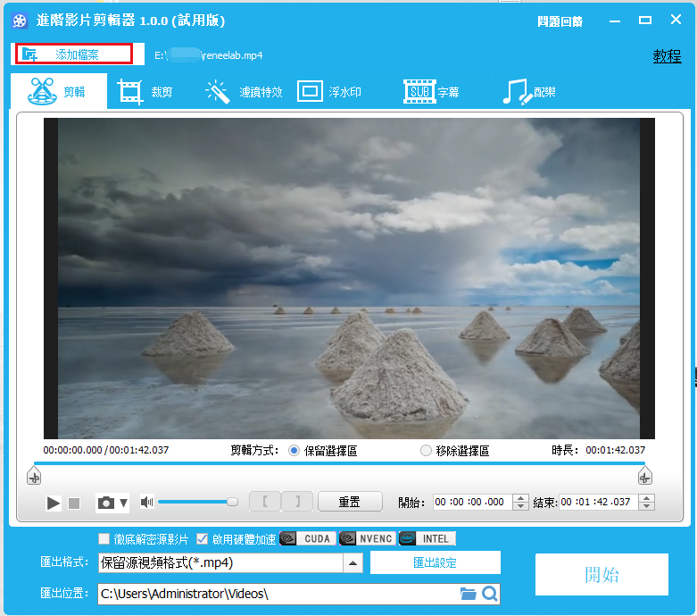This screenshot has width=697, height=616.
Task: Click the 匯出設定 export settings button
Action: click(x=436, y=562)
